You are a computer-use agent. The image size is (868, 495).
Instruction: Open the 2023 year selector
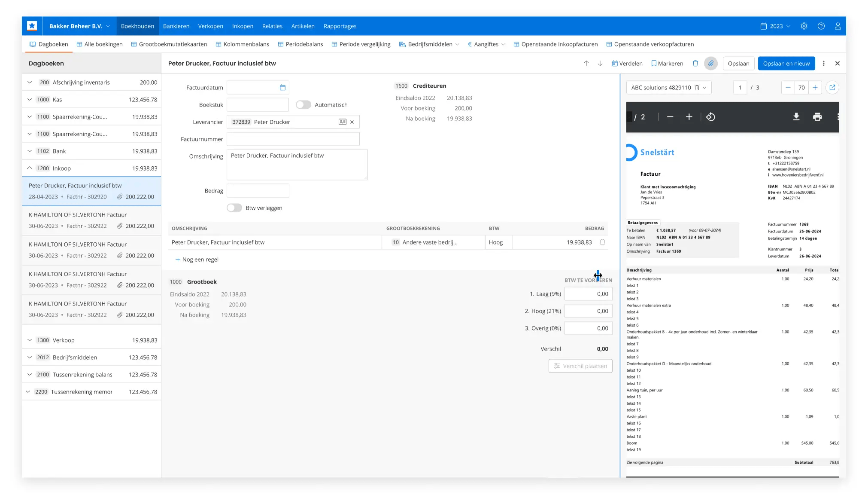click(776, 26)
